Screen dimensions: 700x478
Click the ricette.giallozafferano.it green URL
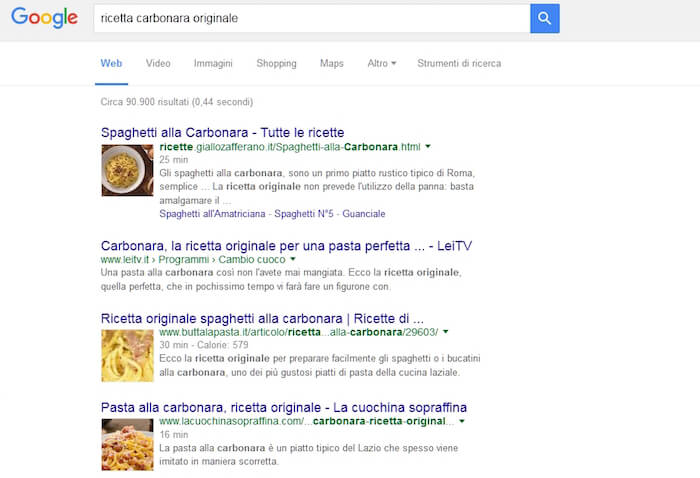[290, 147]
